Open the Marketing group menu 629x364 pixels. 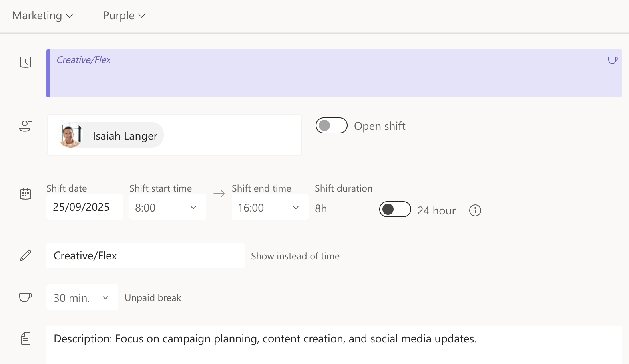click(43, 16)
